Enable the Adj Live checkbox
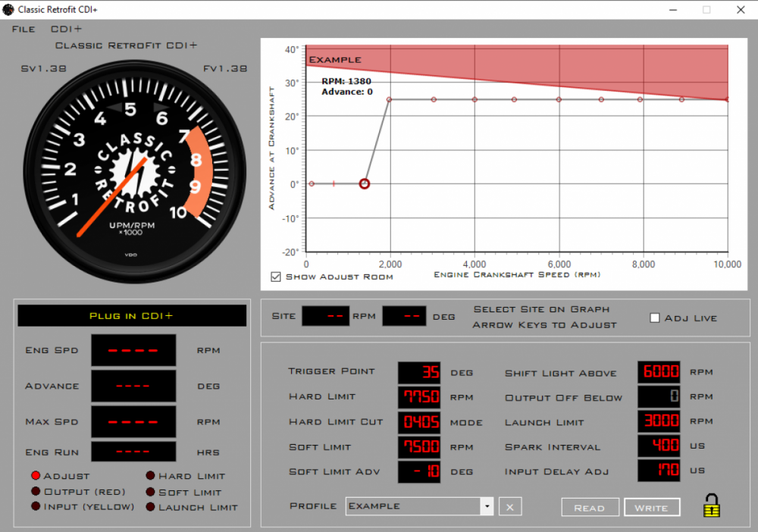The height and width of the screenshot is (532, 758). click(655, 318)
